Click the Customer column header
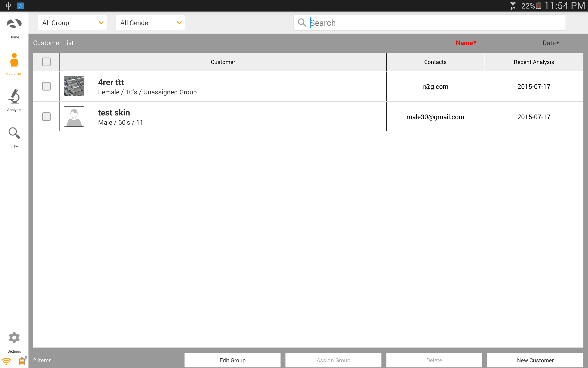588x368 pixels. click(223, 62)
